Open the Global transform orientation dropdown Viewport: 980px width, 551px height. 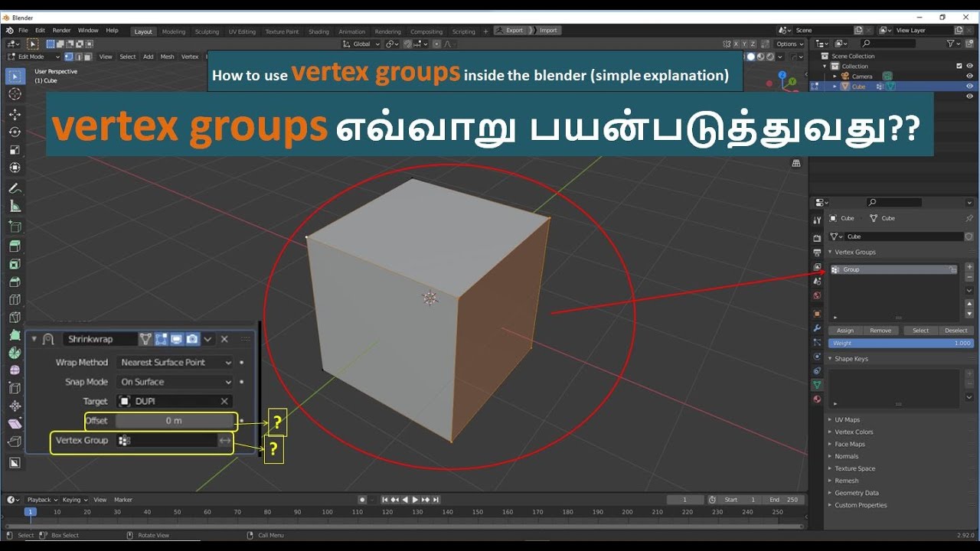361,44
